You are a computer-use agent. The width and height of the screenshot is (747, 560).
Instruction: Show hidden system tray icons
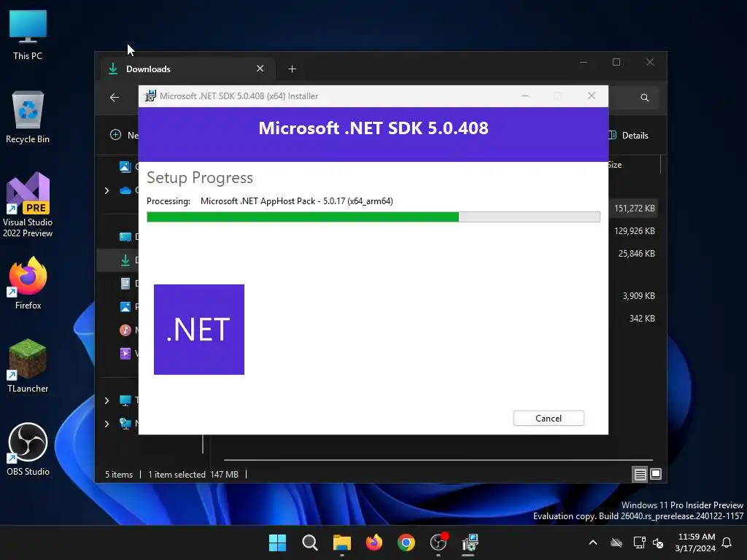pos(593,542)
